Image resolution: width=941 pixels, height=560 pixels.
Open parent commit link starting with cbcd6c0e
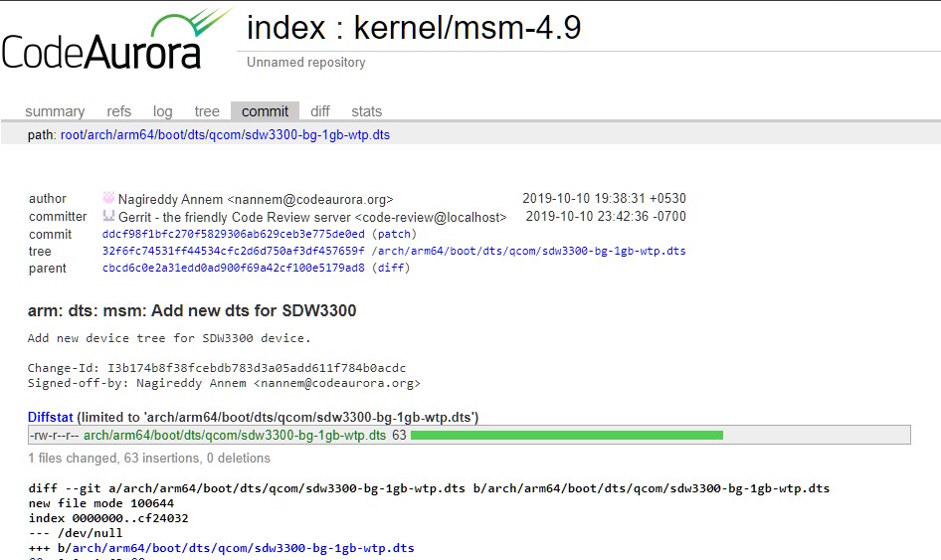click(233, 268)
